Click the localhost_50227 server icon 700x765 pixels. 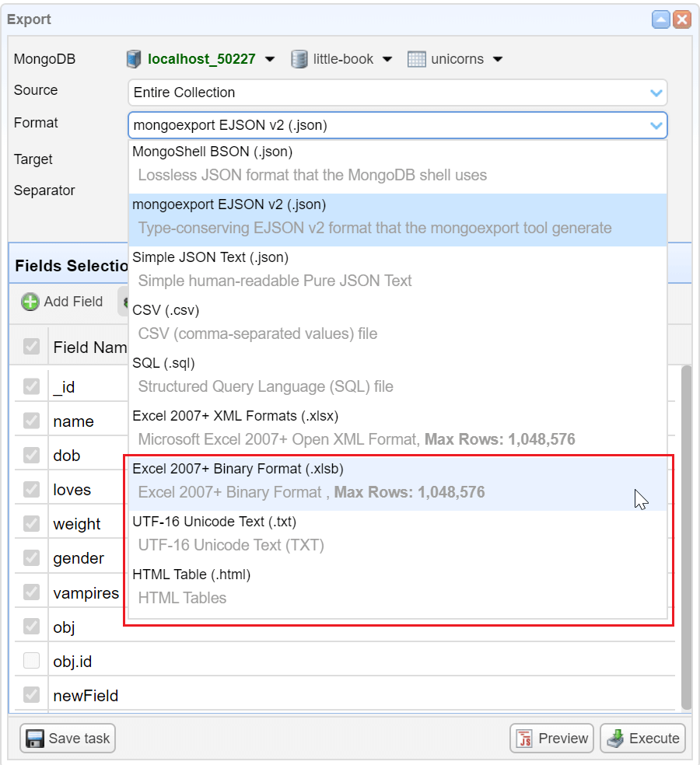(x=133, y=59)
